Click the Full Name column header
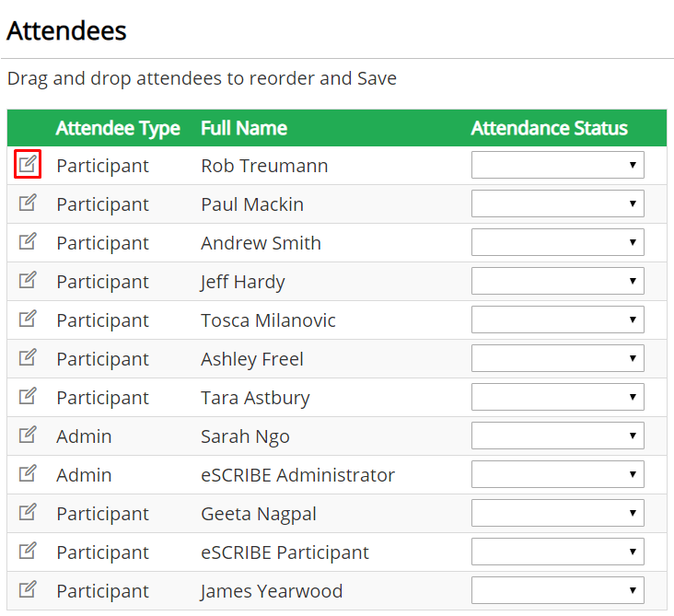674x616 pixels. pyautogui.click(x=244, y=128)
